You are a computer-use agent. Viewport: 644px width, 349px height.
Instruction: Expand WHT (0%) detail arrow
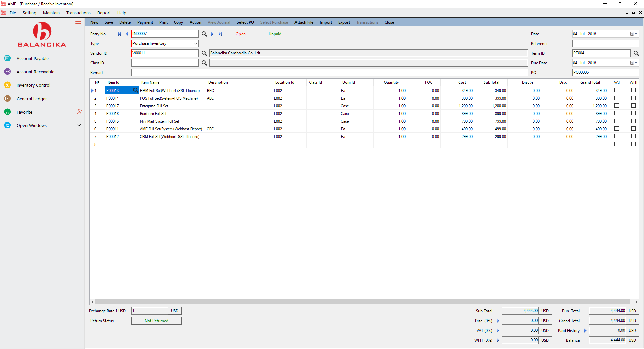click(x=498, y=340)
